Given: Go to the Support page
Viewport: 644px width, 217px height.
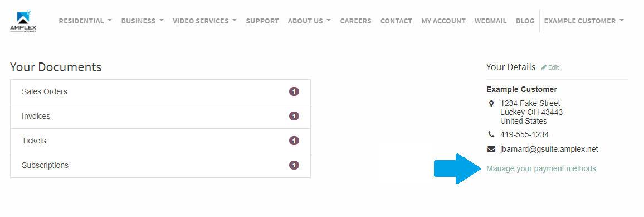Looking at the screenshot, I should [262, 21].
